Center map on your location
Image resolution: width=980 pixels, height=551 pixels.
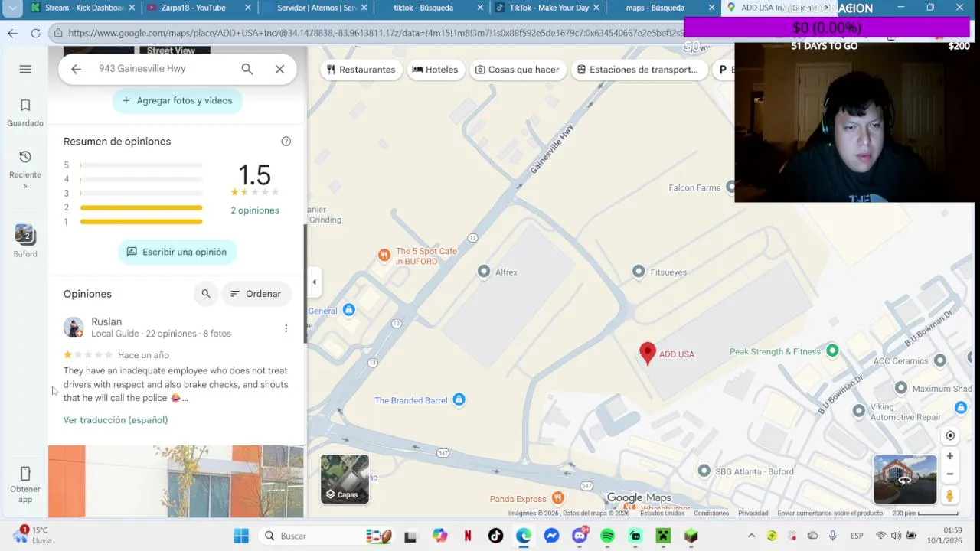click(950, 435)
